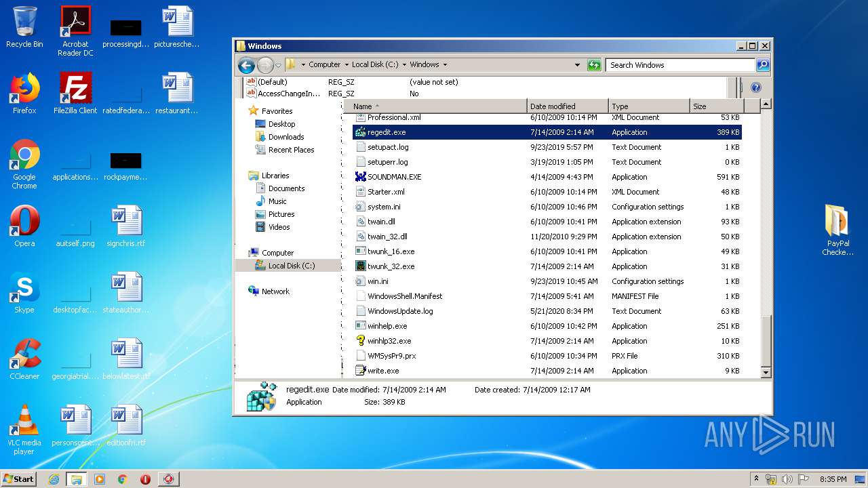
Task: Launch Acrobat Reader DC shortcut
Action: pos(75,30)
